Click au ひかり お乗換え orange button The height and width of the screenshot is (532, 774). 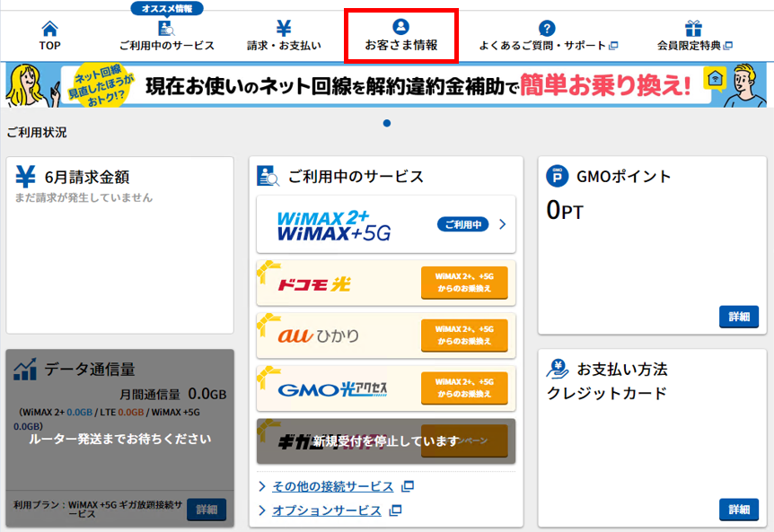(464, 336)
